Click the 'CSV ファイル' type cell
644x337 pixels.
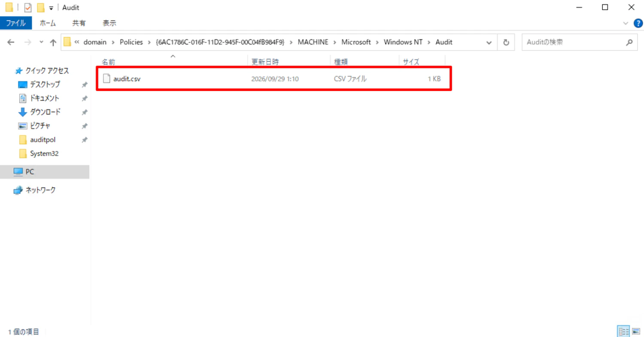click(x=350, y=79)
